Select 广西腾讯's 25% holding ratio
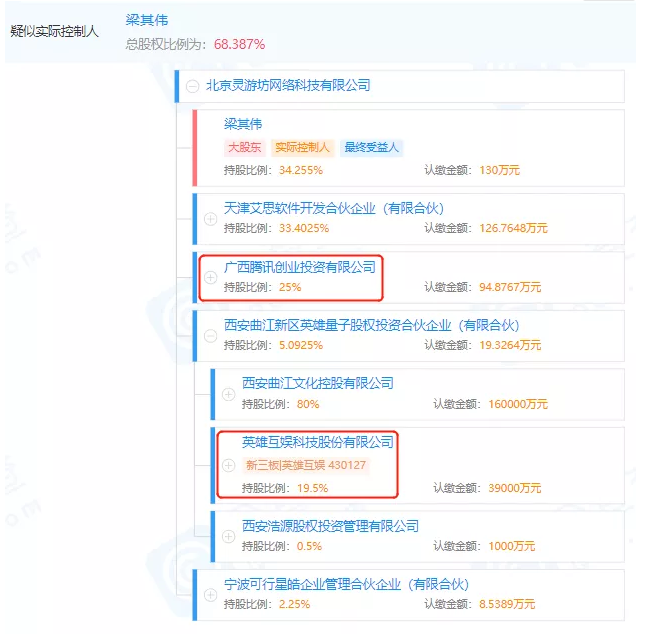 pos(290,287)
